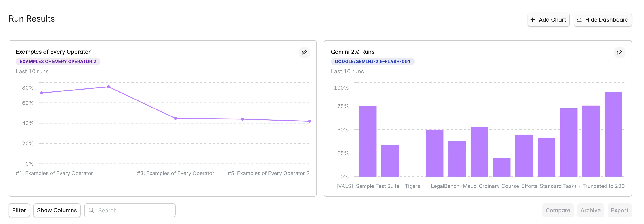Hide the dashboard using Hide Dashboard
The width and height of the screenshot is (644, 224).
point(603,19)
